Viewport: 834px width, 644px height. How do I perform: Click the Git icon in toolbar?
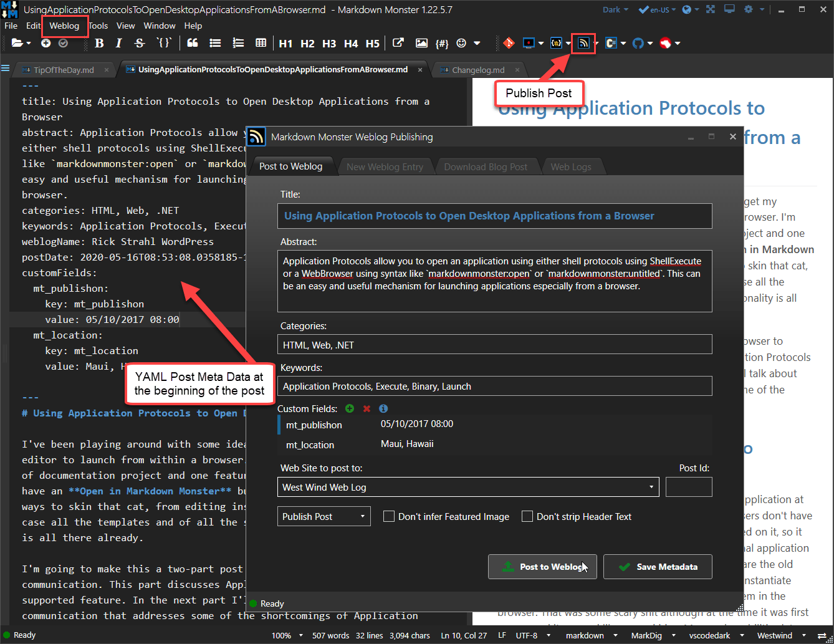point(509,43)
